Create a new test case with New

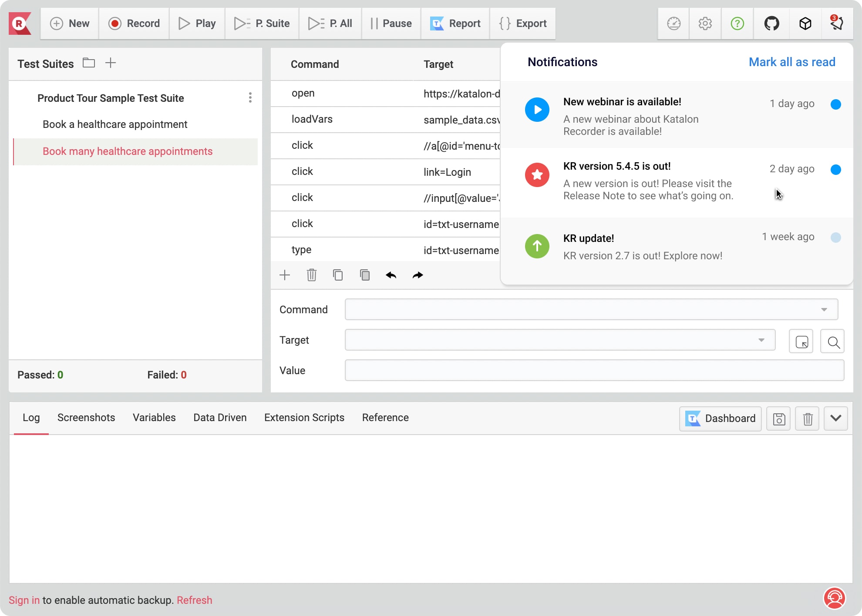tap(70, 23)
